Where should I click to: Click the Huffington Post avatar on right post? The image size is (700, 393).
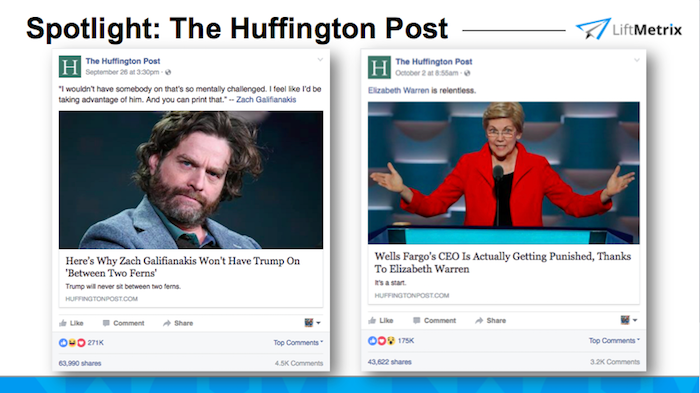379,67
